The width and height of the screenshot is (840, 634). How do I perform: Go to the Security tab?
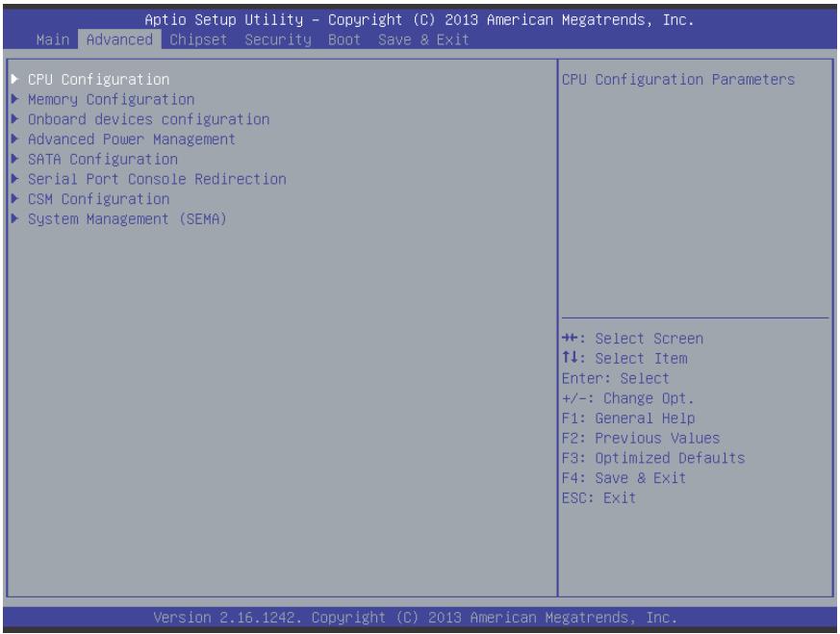click(x=278, y=39)
